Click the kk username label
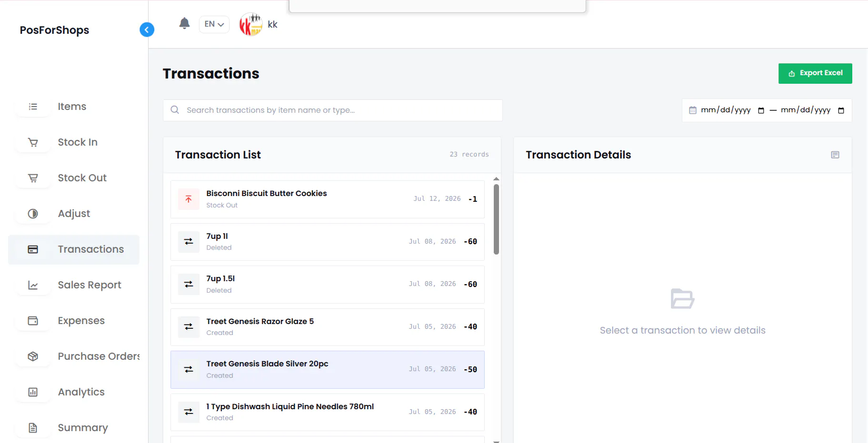This screenshot has height=443, width=868. [x=272, y=24]
